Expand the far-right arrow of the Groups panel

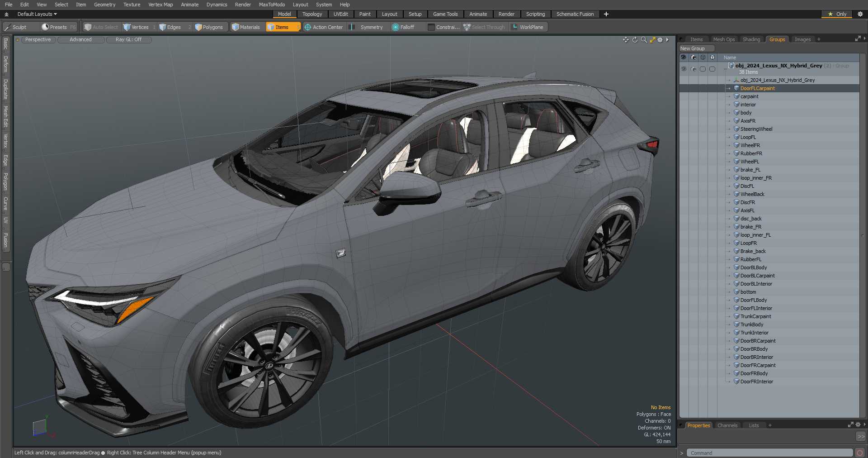click(x=864, y=39)
